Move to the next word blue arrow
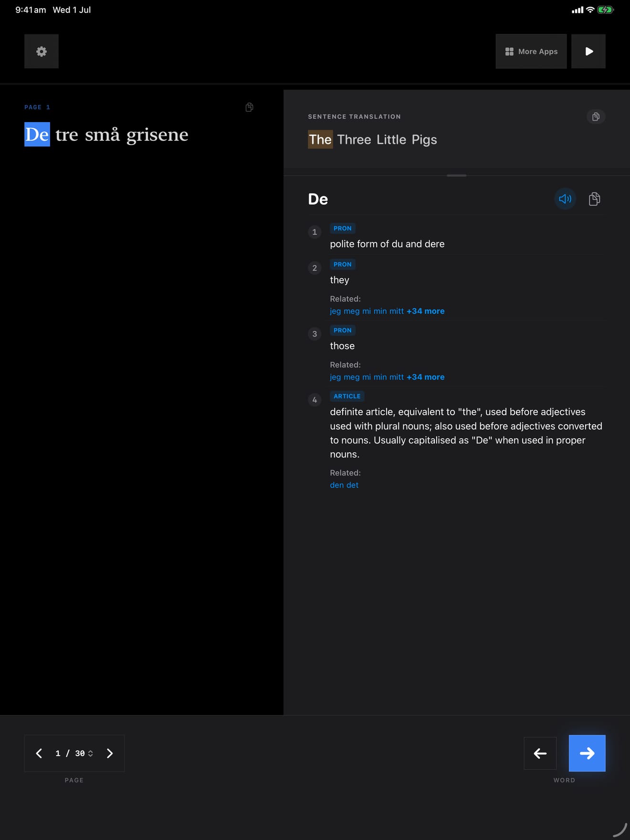This screenshot has width=630, height=840. pyautogui.click(x=587, y=753)
